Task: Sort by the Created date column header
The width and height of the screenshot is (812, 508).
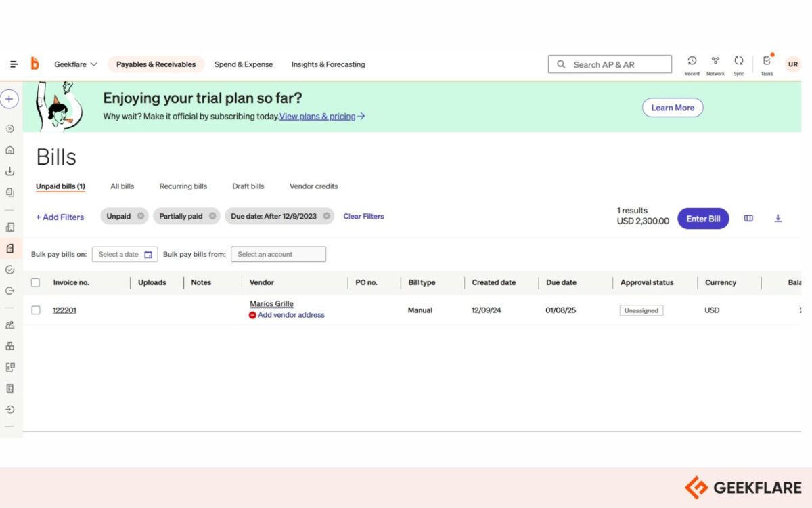Action: [x=494, y=282]
